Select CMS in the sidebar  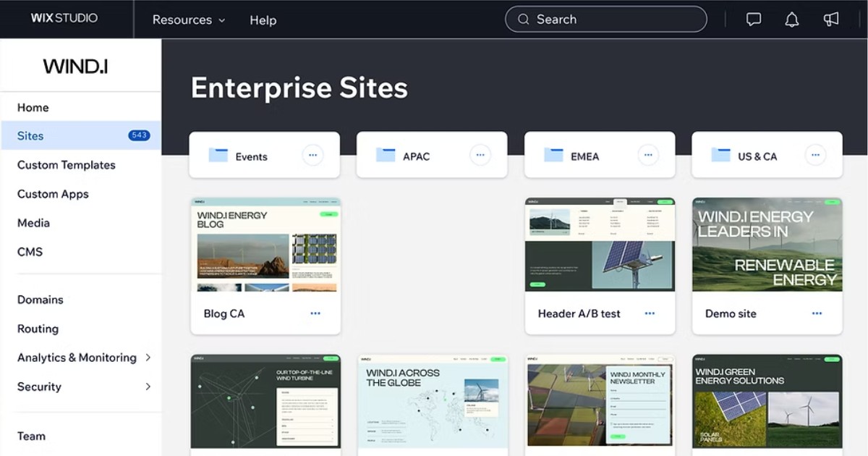[x=30, y=251]
